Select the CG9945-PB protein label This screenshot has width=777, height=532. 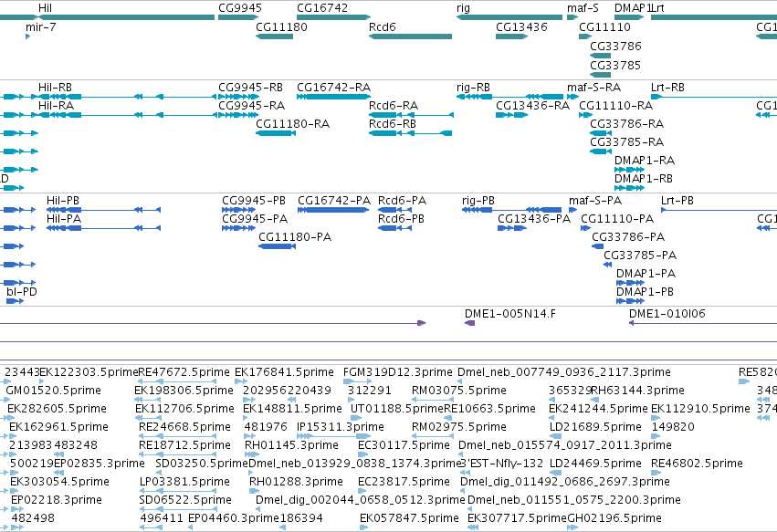(254, 201)
